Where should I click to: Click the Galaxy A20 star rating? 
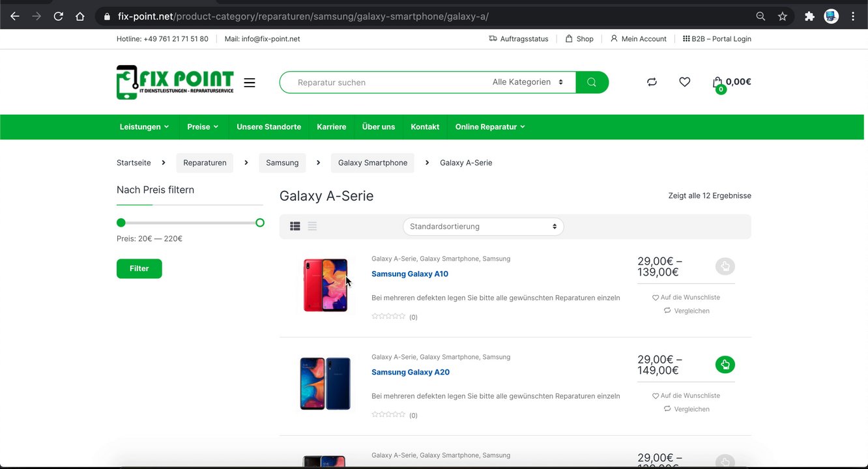(x=388, y=415)
